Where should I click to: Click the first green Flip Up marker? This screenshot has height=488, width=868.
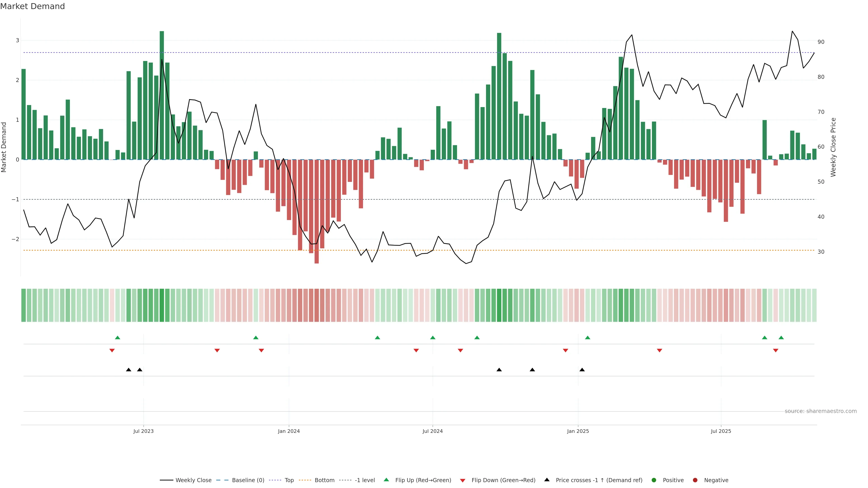(118, 338)
